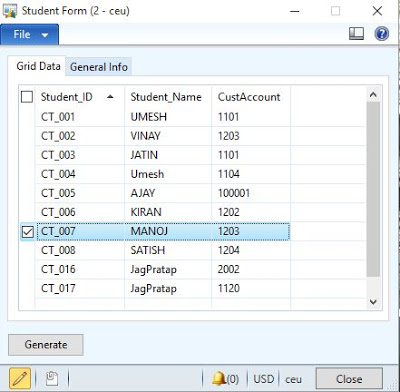The width and height of the screenshot is (400, 392).
Task: Click the VINAY name cell
Action: point(168,136)
